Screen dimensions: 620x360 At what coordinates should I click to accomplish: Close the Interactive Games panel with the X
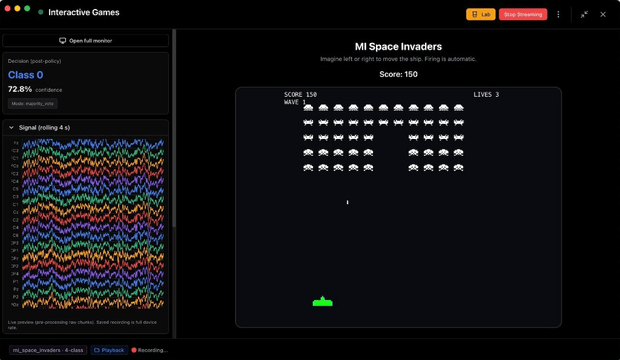pos(603,14)
